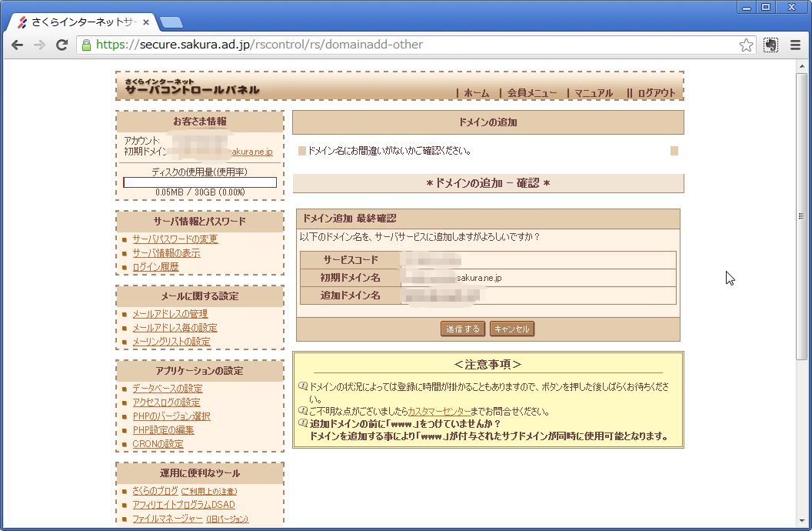Open the データベースの設定 link

click(168, 389)
